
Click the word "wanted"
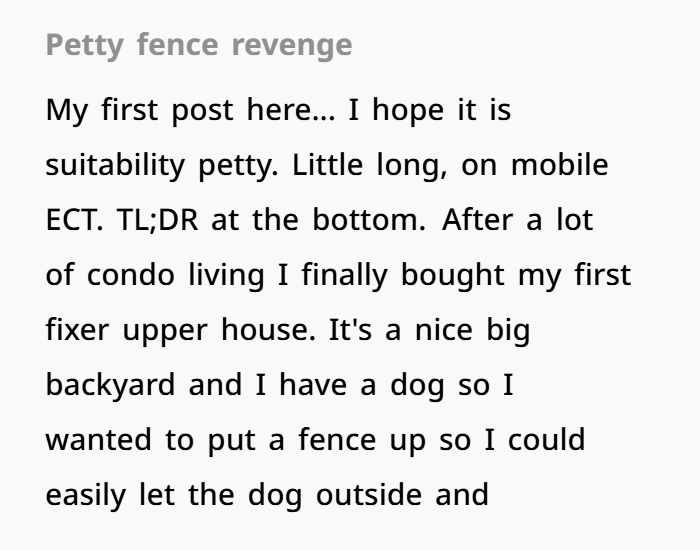click(100, 440)
